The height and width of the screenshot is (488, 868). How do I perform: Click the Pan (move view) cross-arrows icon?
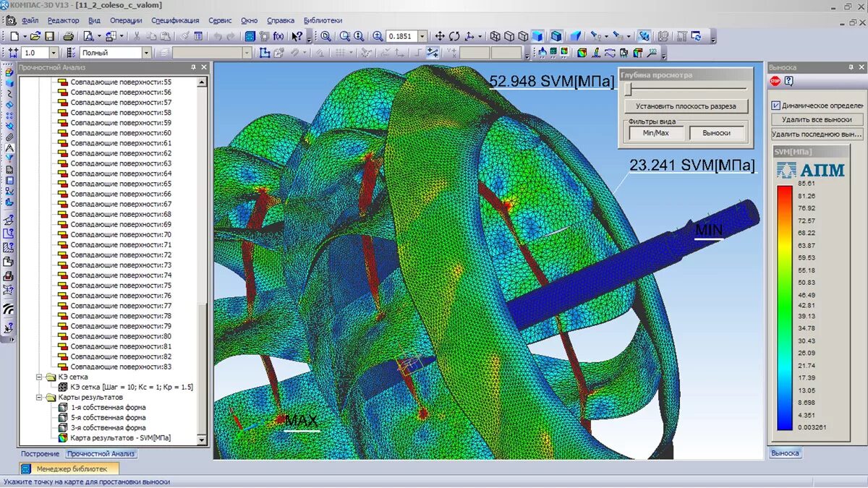click(x=440, y=36)
